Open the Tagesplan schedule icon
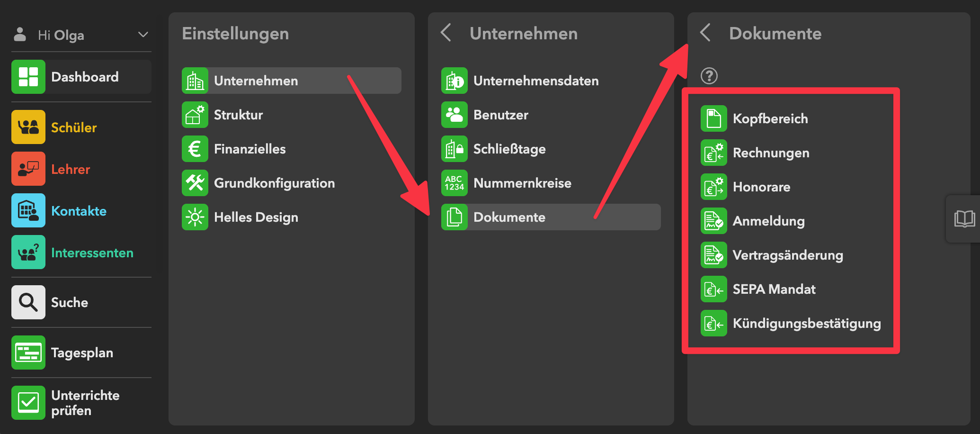The width and height of the screenshot is (980, 434). click(28, 353)
